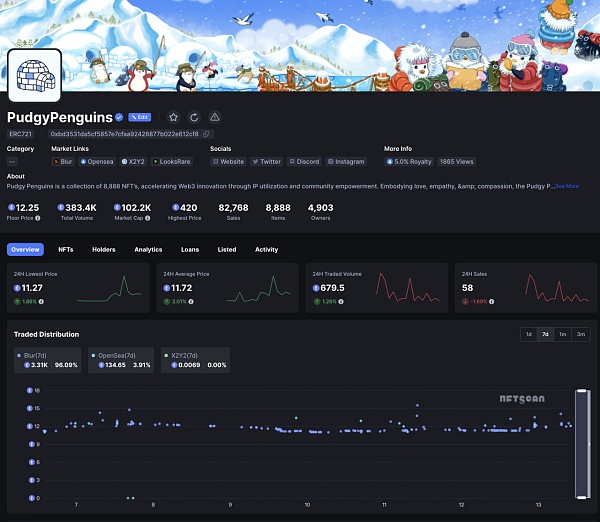The height and width of the screenshot is (522, 600).
Task: Click the warning report icon
Action: pos(214,117)
